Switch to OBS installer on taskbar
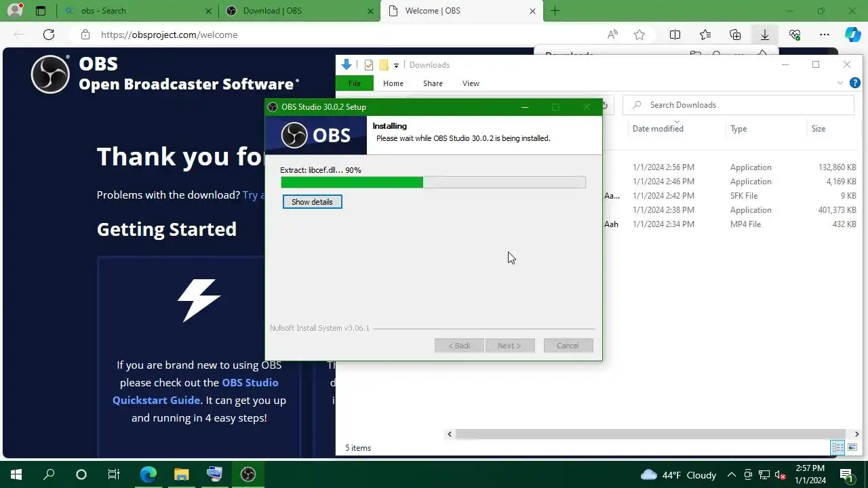Viewport: 868px width, 488px height. pyautogui.click(x=248, y=474)
